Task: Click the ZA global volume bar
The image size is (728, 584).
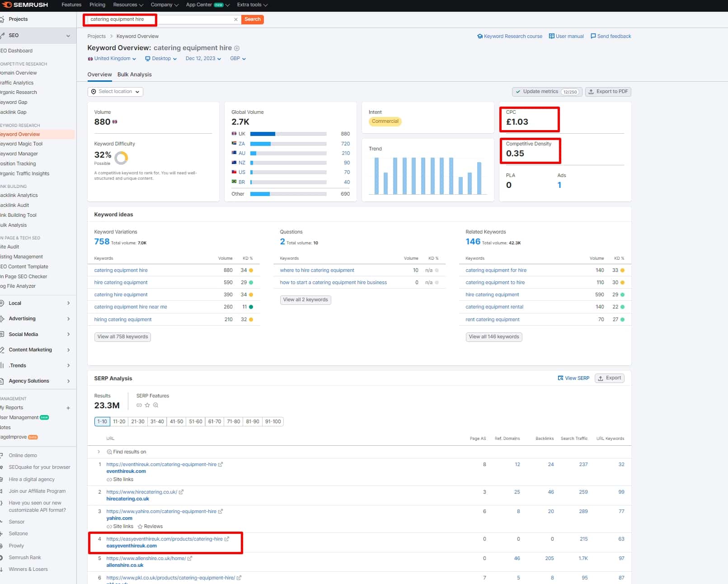Action: pyautogui.click(x=288, y=144)
